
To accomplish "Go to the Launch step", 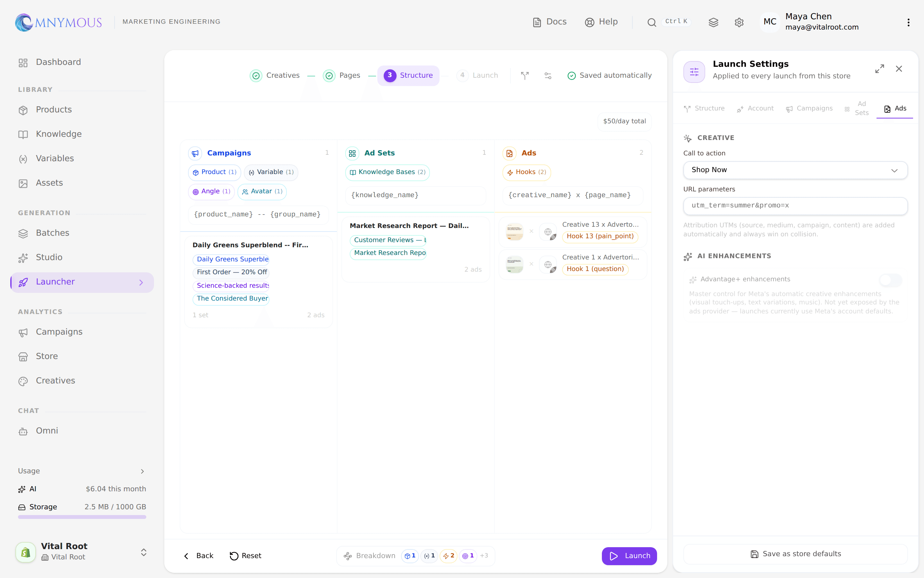I will click(477, 76).
